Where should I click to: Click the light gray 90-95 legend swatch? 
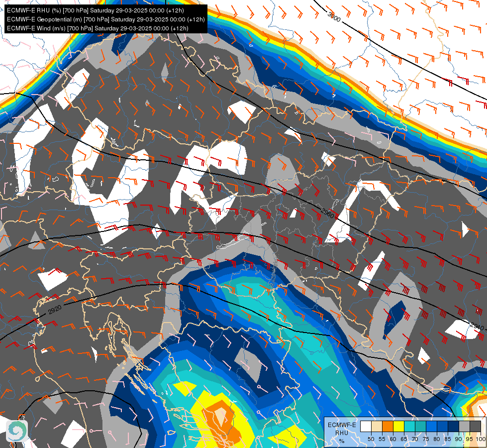pos(464,426)
